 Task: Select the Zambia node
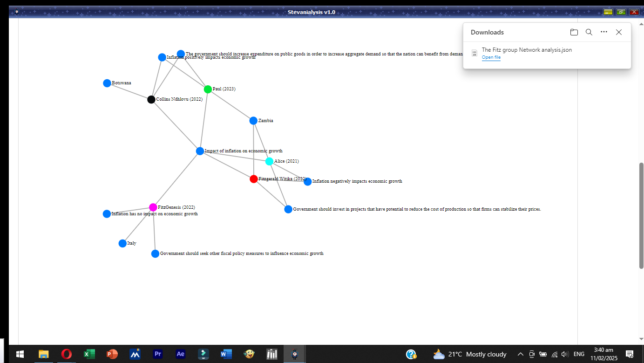click(x=253, y=121)
